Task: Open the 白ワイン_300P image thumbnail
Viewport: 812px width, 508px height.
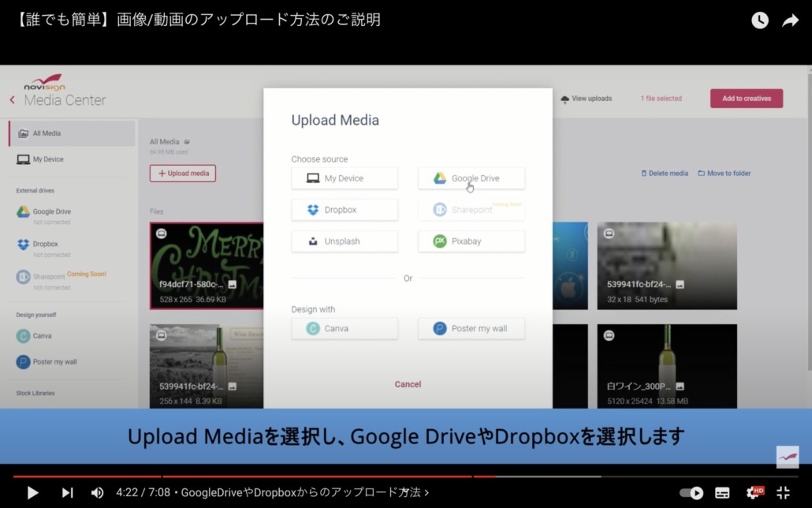Action: [x=667, y=367]
